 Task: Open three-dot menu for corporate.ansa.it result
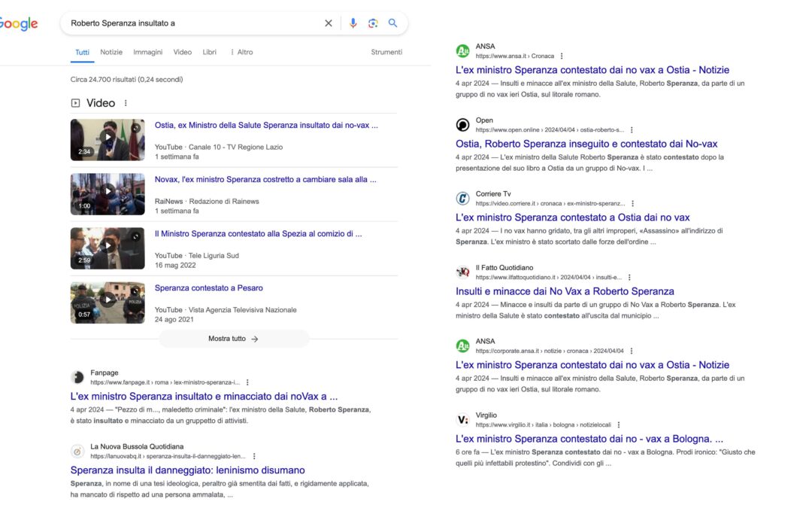tap(632, 351)
